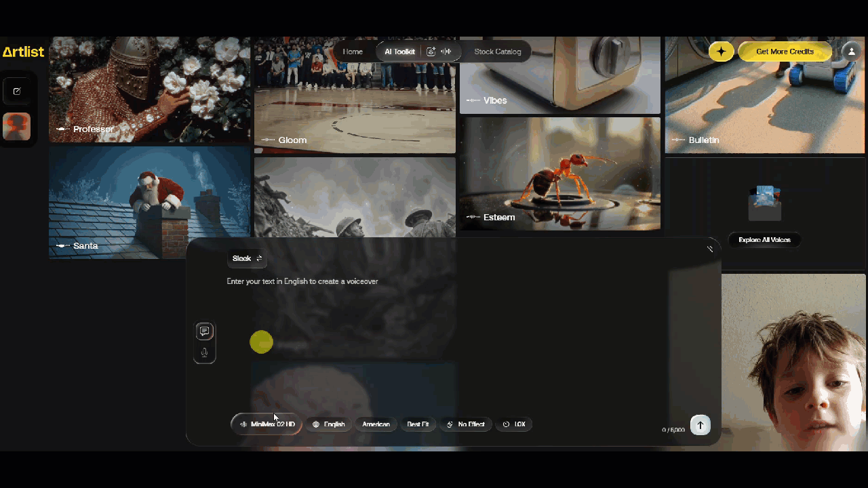
Task: Click the new project icon in sidebar
Action: point(17,91)
